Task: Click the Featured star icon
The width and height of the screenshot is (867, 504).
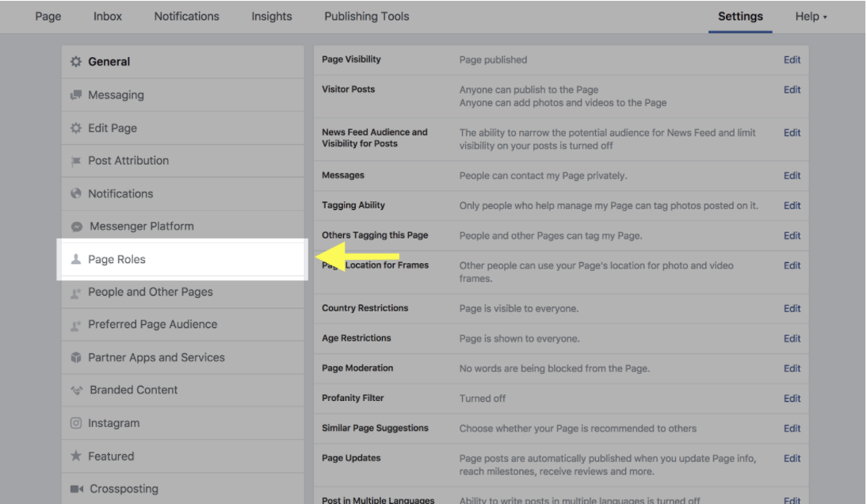Action: pyautogui.click(x=76, y=456)
